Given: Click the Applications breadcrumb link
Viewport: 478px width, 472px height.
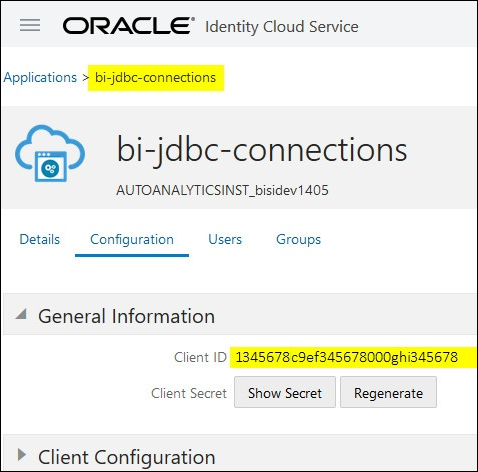Looking at the screenshot, I should click(x=40, y=77).
